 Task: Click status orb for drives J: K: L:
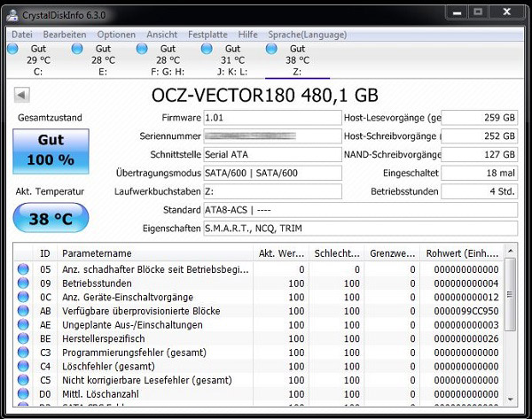point(207,49)
